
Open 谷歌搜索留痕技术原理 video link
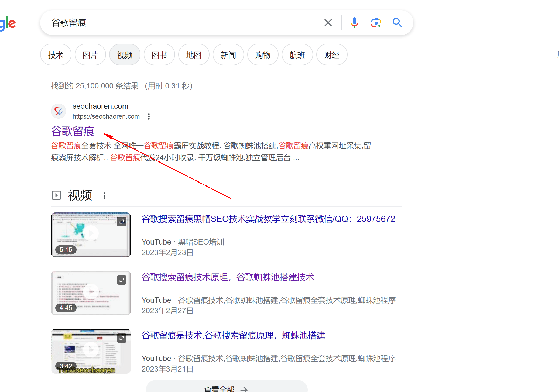(x=228, y=277)
